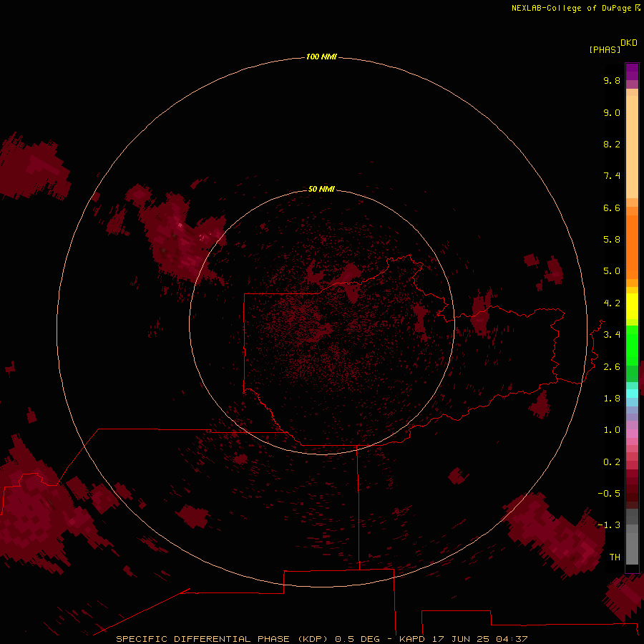The height and width of the screenshot is (644, 644).
Task: Click the 100 NMI range ring label
Action: pos(321,57)
